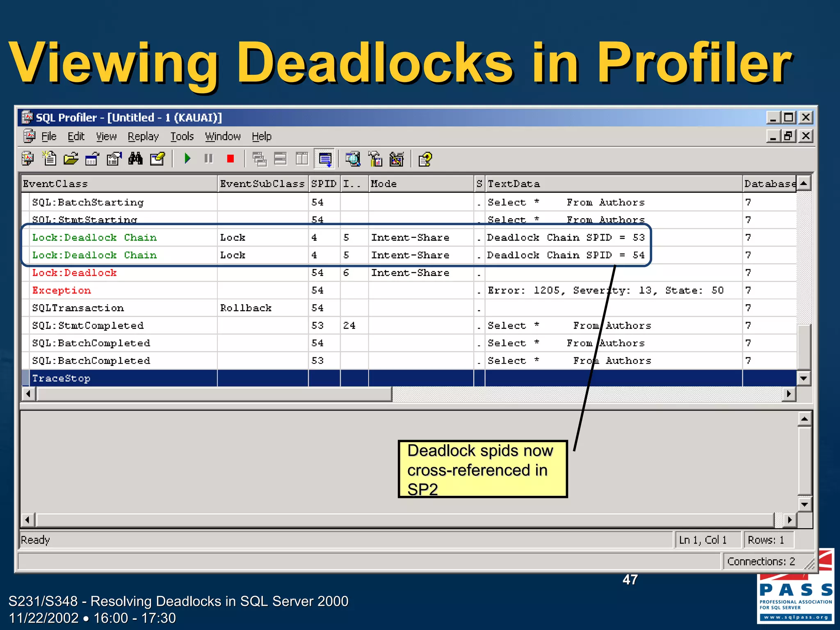Image resolution: width=840 pixels, height=630 pixels.
Task: Open the Help question mark icon
Action: click(x=425, y=159)
